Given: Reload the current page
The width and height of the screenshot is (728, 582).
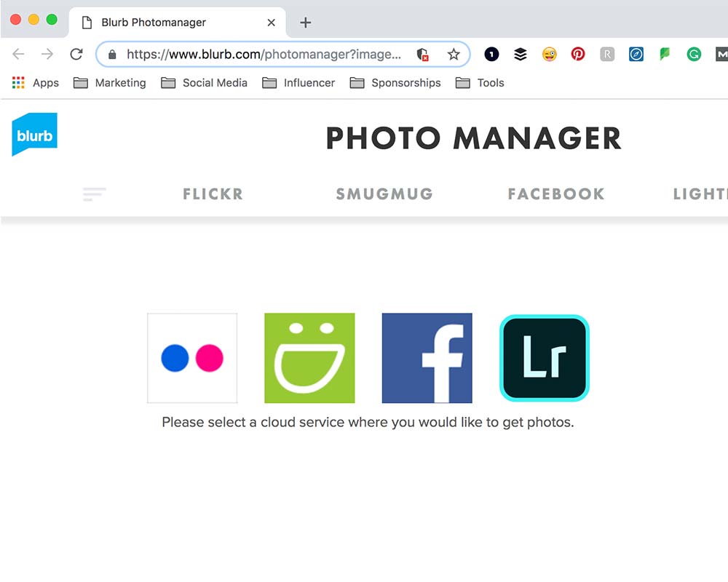Looking at the screenshot, I should (76, 55).
